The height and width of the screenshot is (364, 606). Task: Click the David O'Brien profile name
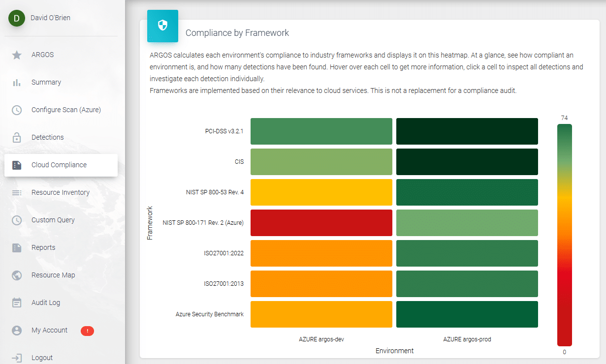click(x=50, y=17)
